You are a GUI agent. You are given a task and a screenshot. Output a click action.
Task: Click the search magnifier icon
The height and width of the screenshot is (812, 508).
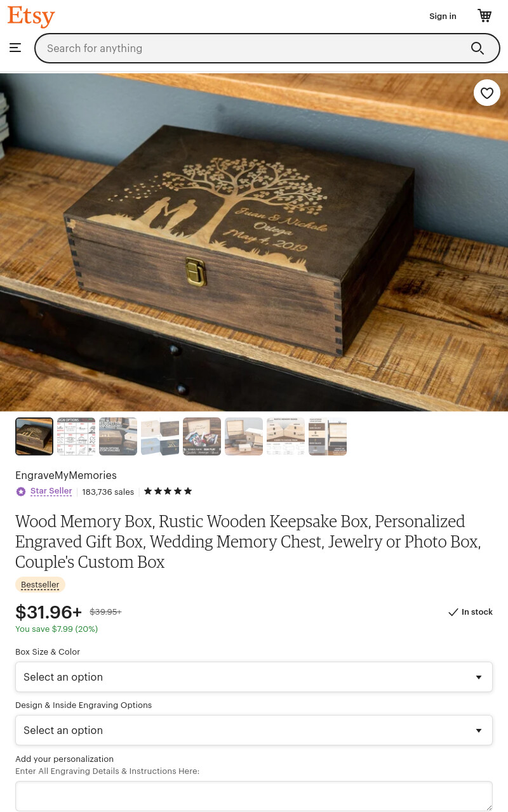(478, 48)
